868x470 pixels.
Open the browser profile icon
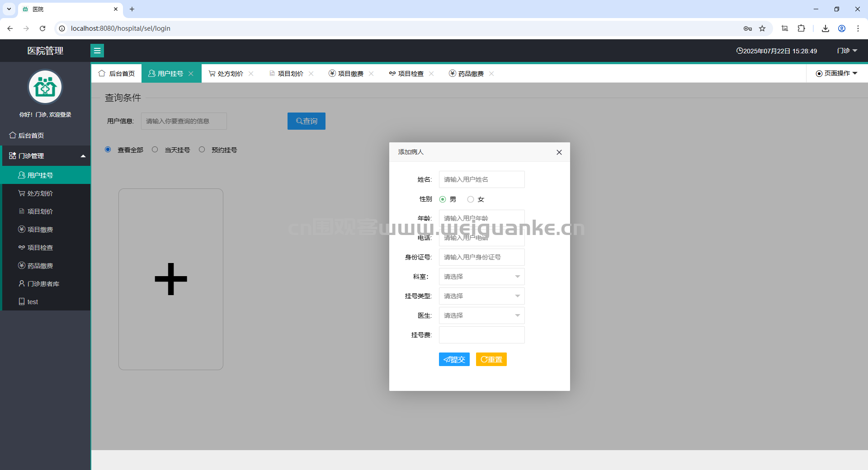(842, 28)
